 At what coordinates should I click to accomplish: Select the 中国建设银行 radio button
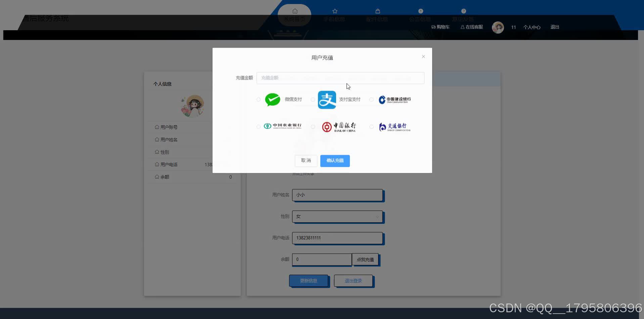tap(371, 99)
